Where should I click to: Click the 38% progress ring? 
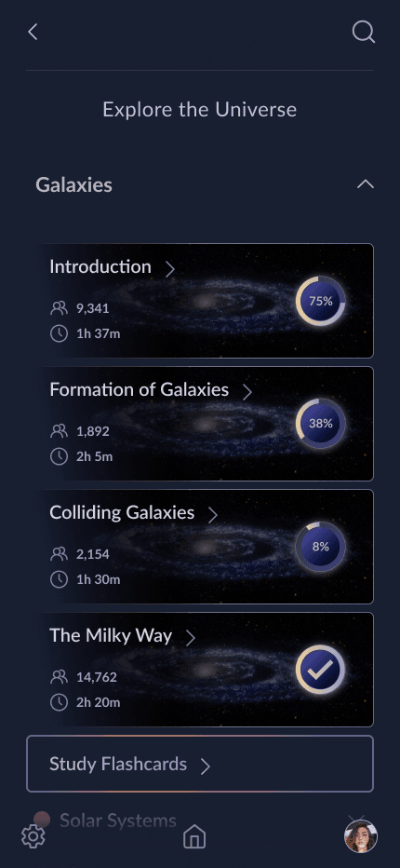click(x=320, y=424)
